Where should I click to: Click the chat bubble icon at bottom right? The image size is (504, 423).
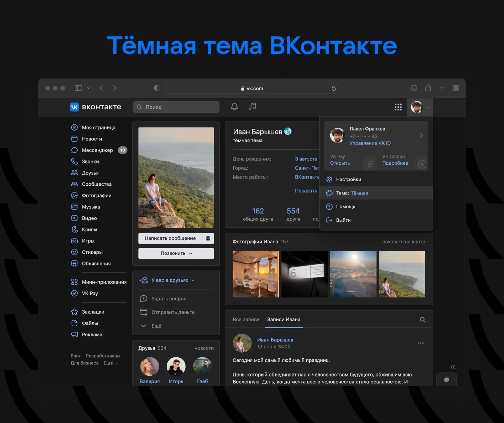[x=446, y=380]
